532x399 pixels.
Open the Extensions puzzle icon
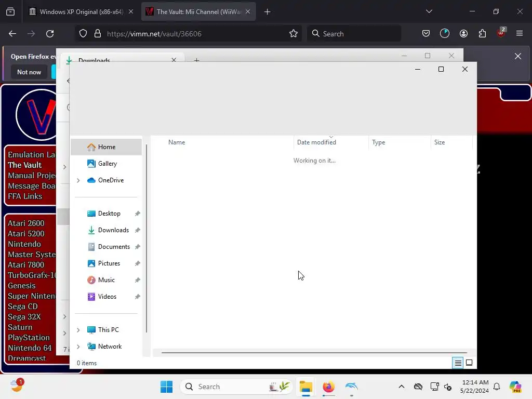pyautogui.click(x=483, y=34)
